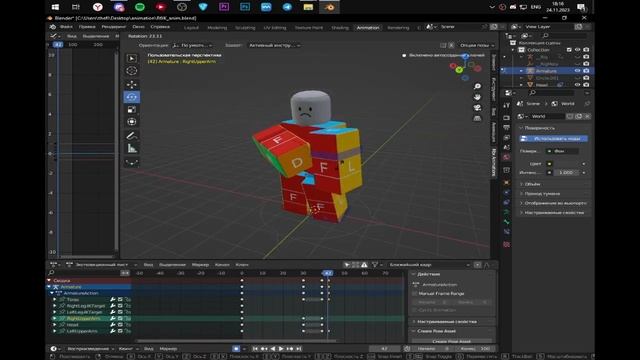Open the transform orientation dropdown
Image resolution: width=640 pixels, height=360 pixels.
[192, 45]
